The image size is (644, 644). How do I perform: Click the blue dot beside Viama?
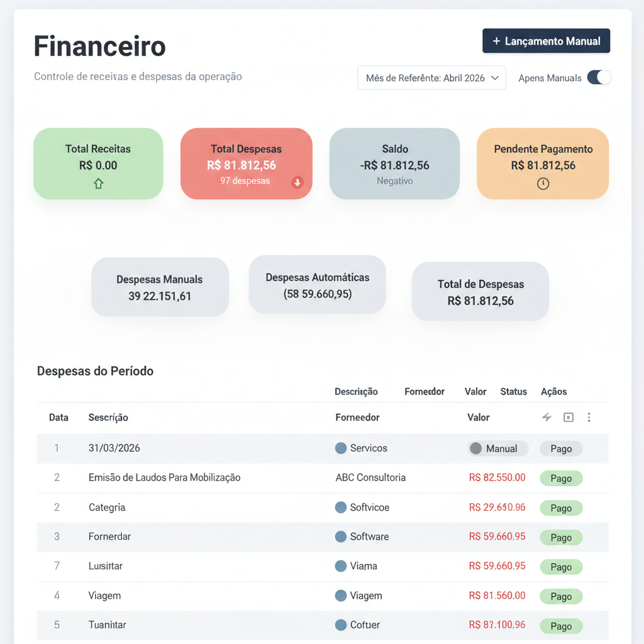341,566
